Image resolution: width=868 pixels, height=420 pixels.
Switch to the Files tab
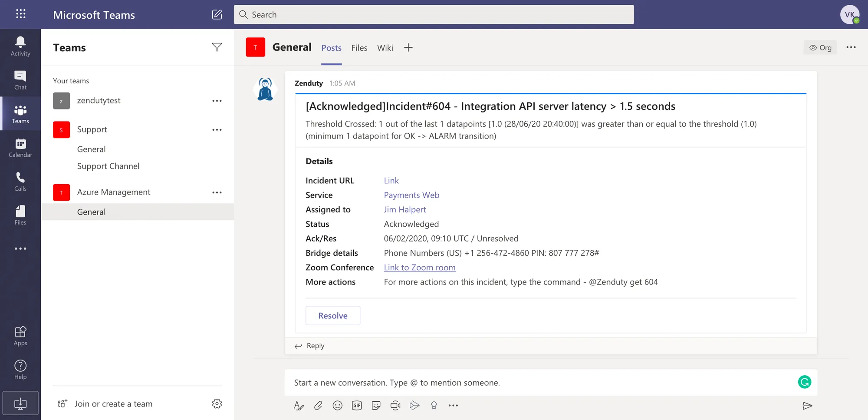[359, 48]
